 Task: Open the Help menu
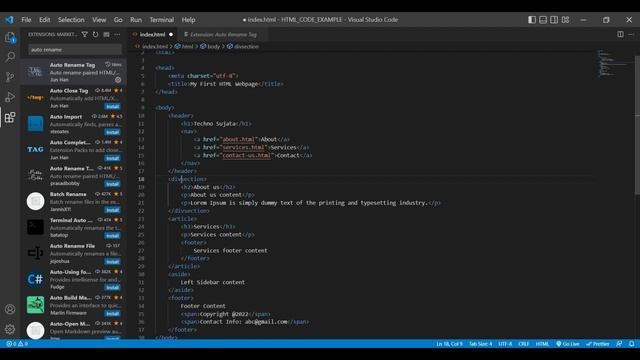[x=188, y=20]
